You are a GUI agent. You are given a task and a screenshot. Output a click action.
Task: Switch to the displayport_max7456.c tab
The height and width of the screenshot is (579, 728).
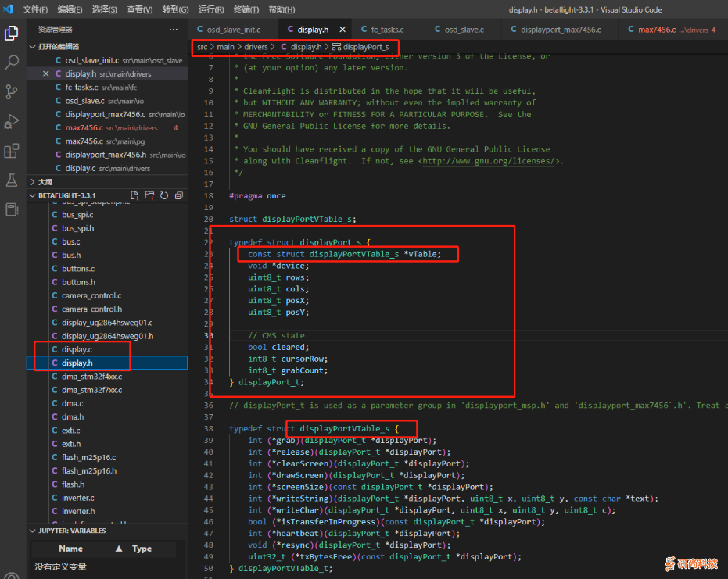pyautogui.click(x=560, y=30)
